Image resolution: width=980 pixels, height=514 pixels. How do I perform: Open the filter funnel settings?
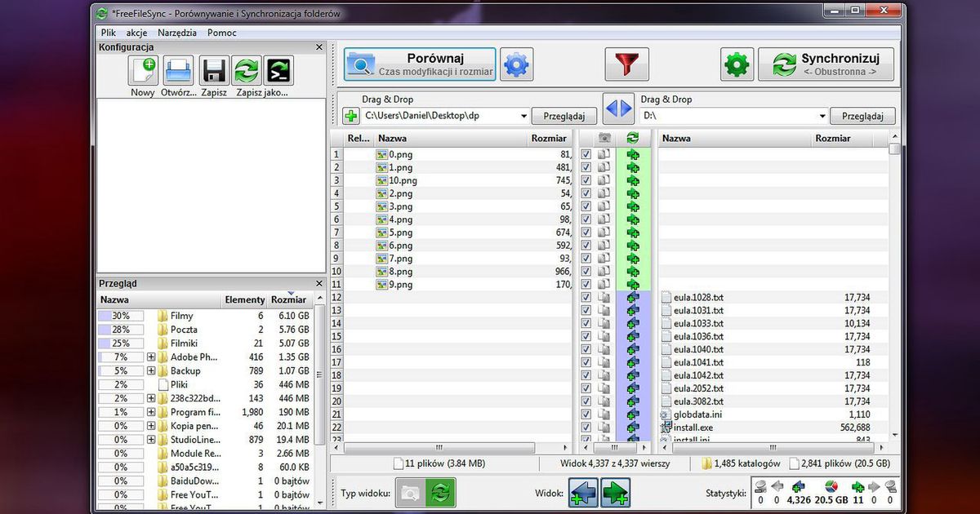627,64
